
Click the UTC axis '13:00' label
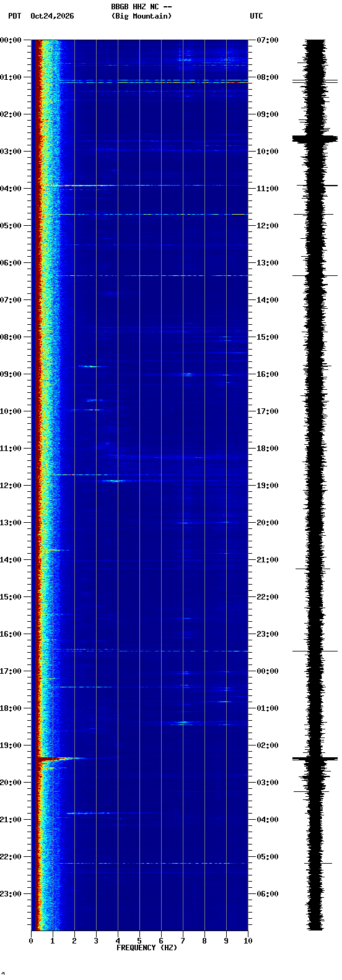[x=268, y=263]
